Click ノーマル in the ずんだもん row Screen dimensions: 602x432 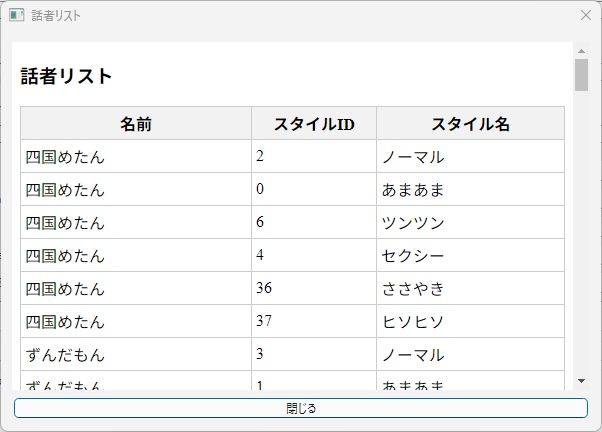coord(413,355)
